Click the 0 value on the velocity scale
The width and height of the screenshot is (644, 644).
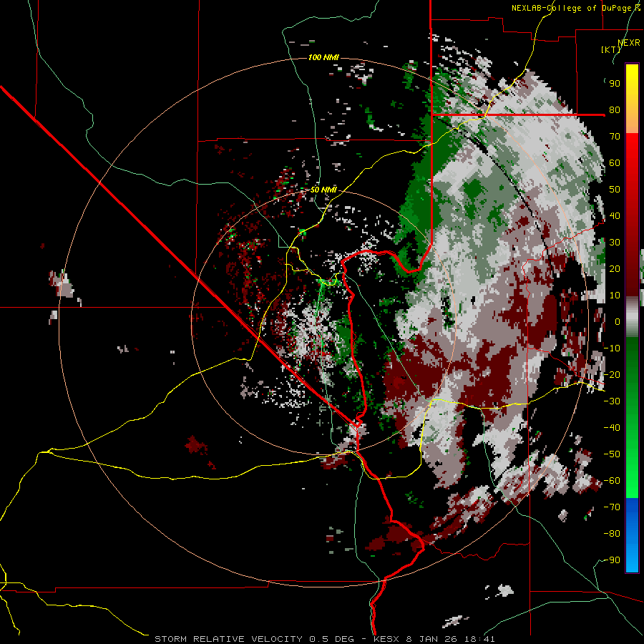click(618, 321)
